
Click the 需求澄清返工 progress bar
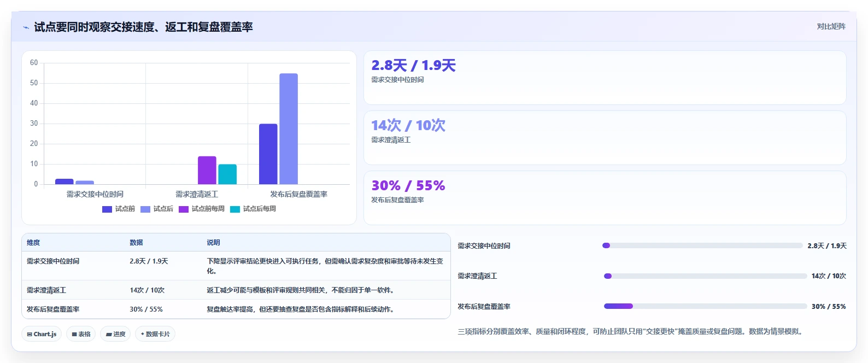point(705,276)
